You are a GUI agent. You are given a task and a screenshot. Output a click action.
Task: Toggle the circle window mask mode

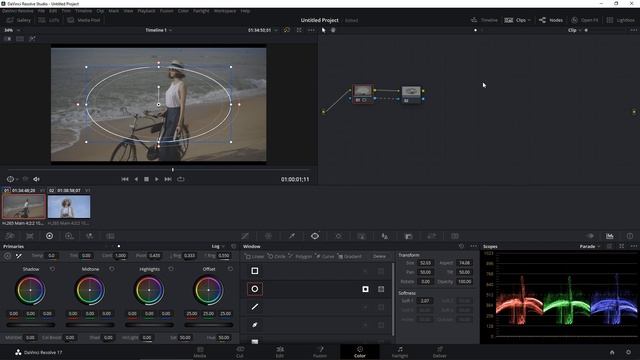[381, 289]
